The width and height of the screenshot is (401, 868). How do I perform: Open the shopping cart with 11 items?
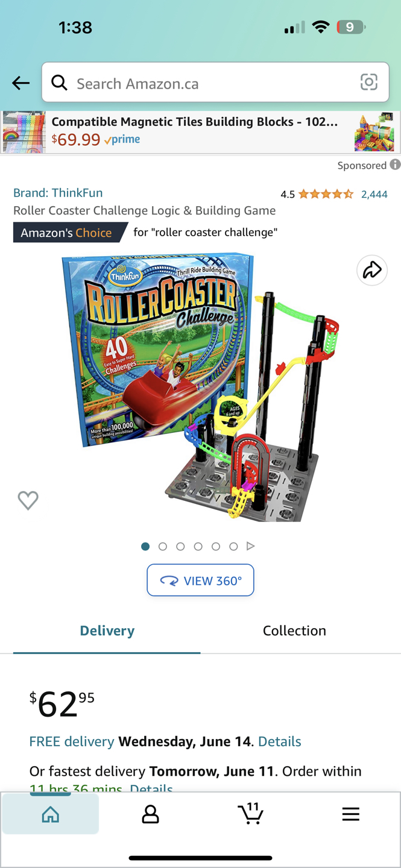pos(250,813)
